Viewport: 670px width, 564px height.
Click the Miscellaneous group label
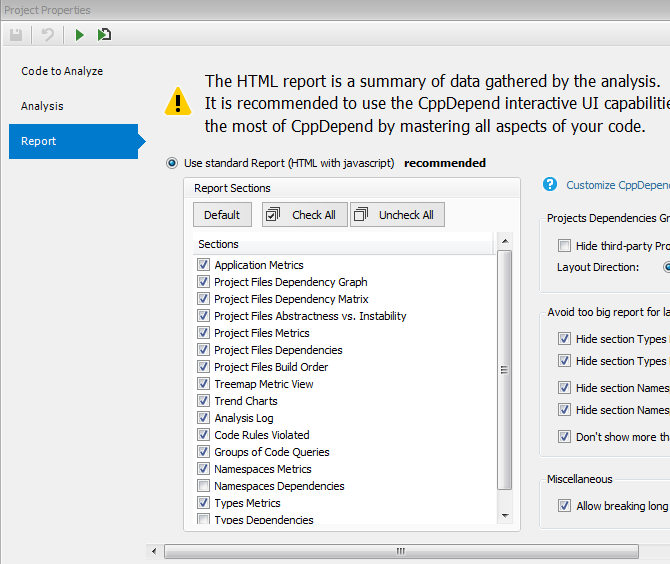[579, 479]
